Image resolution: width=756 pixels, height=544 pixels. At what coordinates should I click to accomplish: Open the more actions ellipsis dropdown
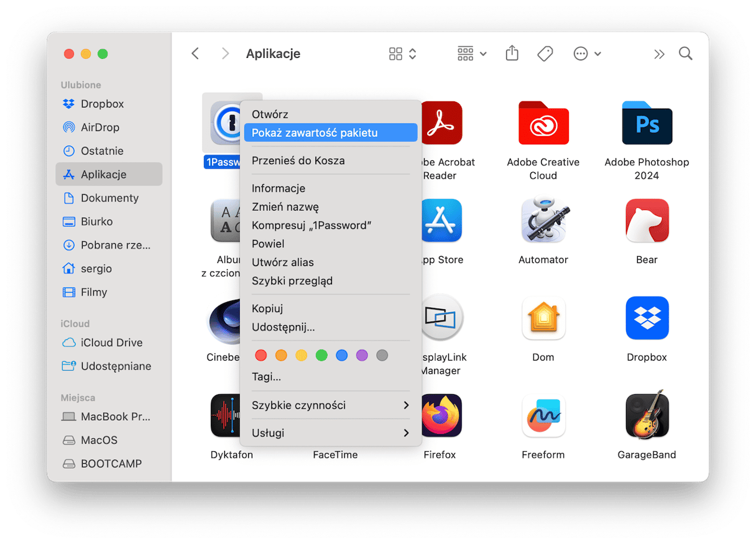[587, 54]
